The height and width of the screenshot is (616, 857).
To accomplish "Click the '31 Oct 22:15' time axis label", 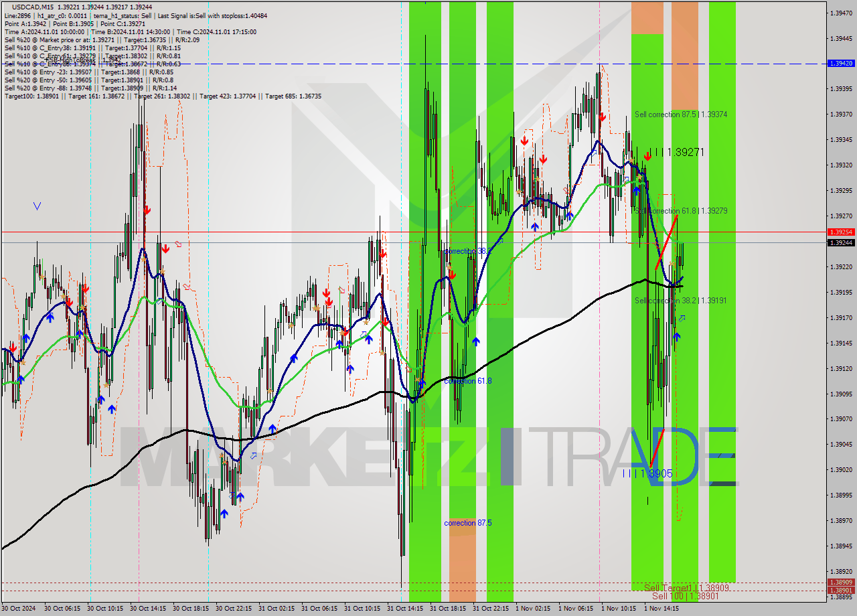I will tap(491, 609).
